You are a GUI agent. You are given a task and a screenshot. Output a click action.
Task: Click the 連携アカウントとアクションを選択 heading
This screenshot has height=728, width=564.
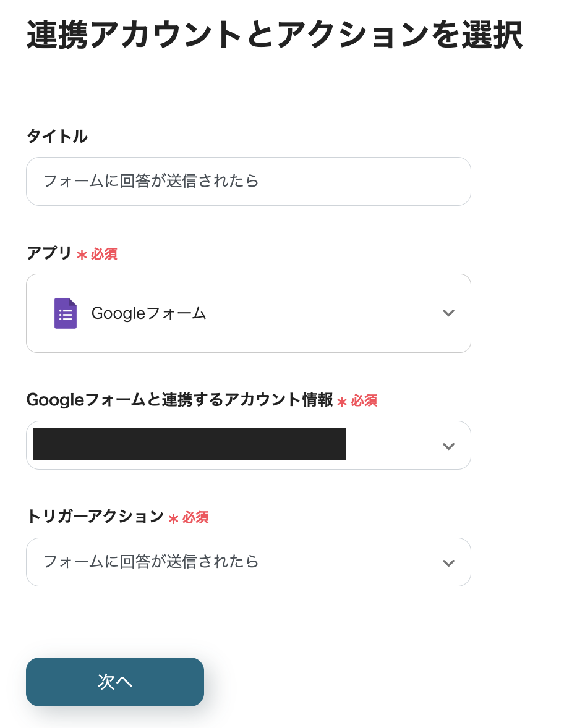(274, 36)
